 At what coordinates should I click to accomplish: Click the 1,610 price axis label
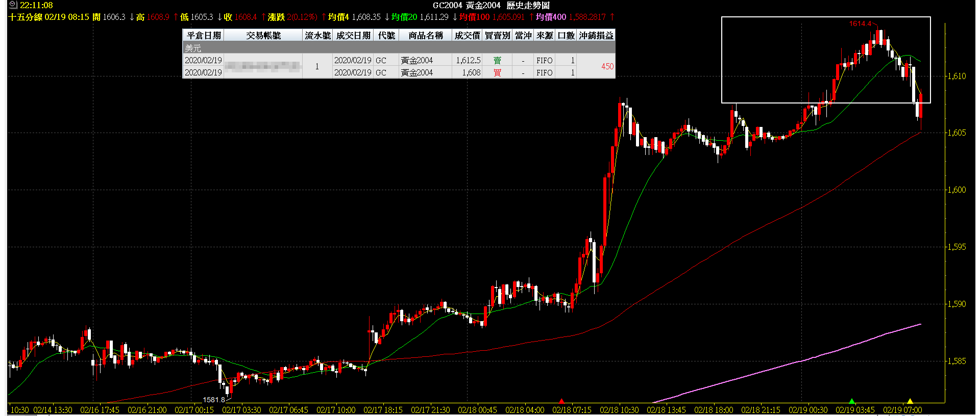tap(957, 76)
